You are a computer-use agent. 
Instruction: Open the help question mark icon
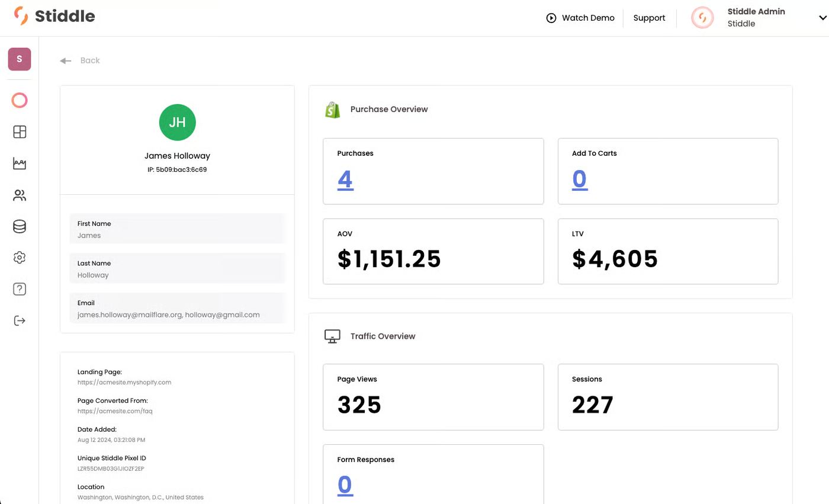[x=20, y=289]
